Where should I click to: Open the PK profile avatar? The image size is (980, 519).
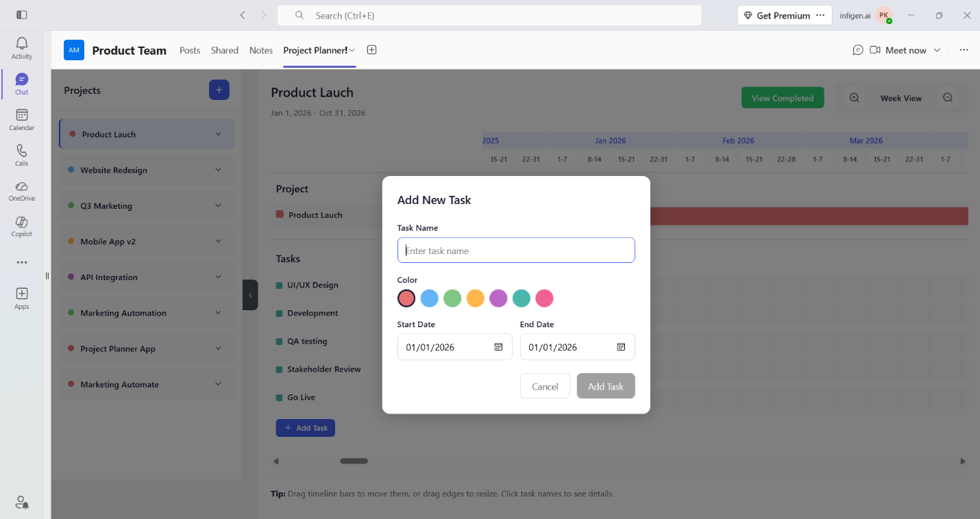pyautogui.click(x=884, y=15)
